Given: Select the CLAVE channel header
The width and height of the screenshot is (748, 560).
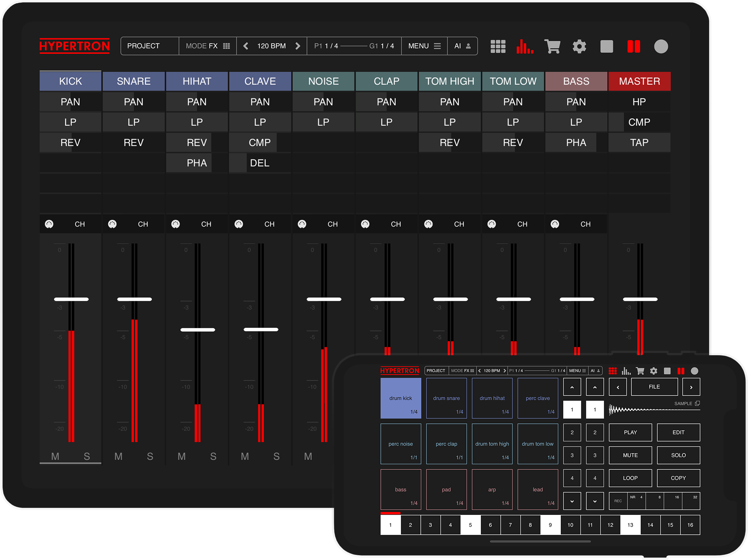Looking at the screenshot, I should click(260, 81).
